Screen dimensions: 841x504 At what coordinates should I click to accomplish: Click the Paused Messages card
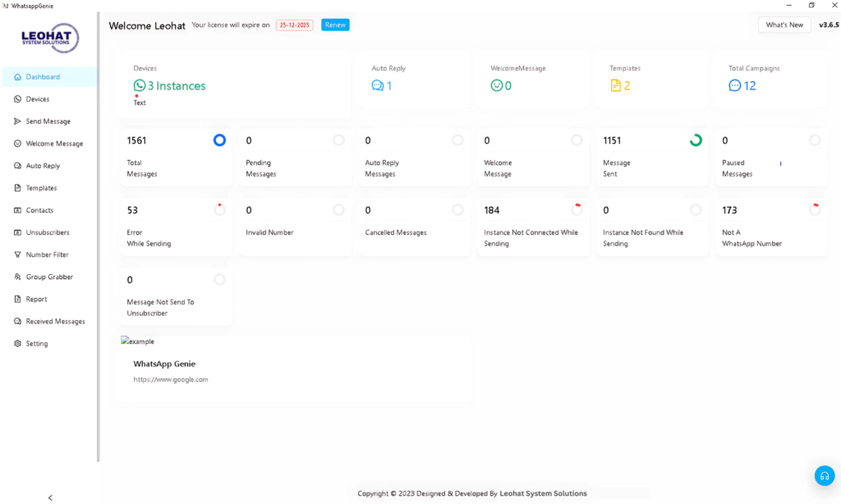(x=771, y=157)
